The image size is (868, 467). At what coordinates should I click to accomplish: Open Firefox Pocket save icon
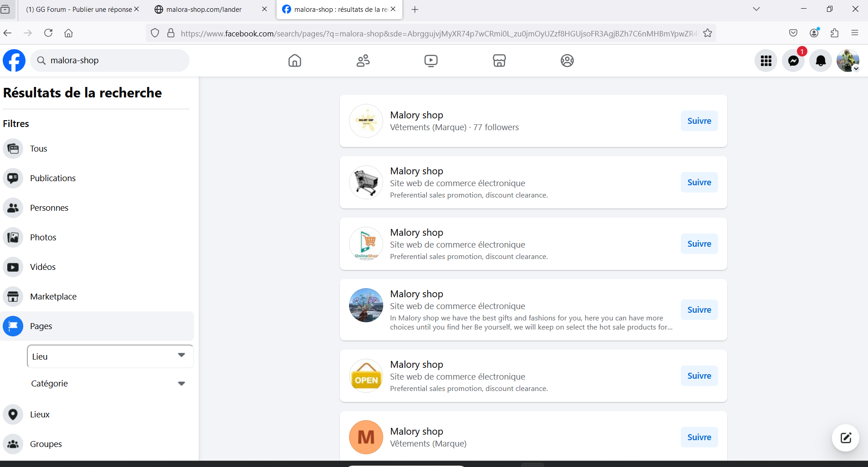click(x=793, y=33)
